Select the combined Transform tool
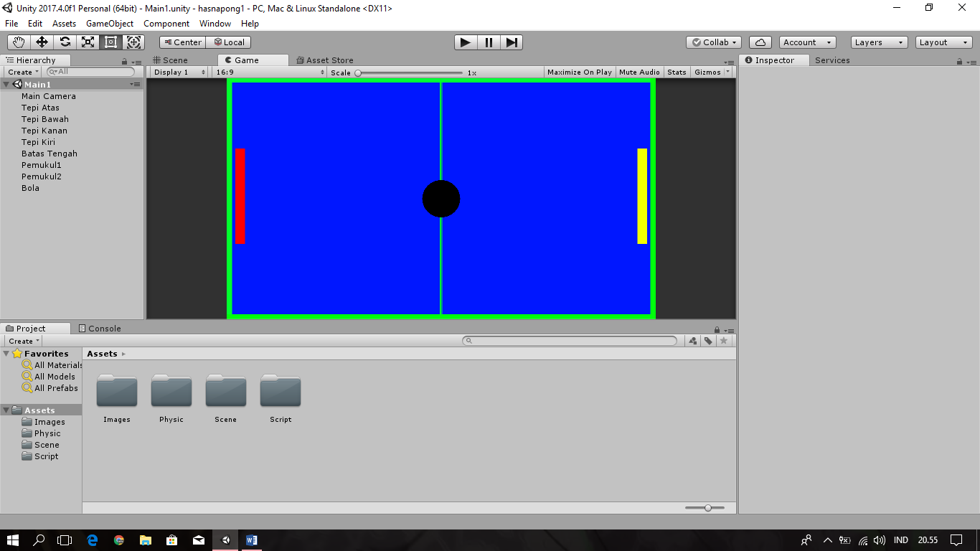The width and height of the screenshot is (980, 551). [x=133, y=42]
